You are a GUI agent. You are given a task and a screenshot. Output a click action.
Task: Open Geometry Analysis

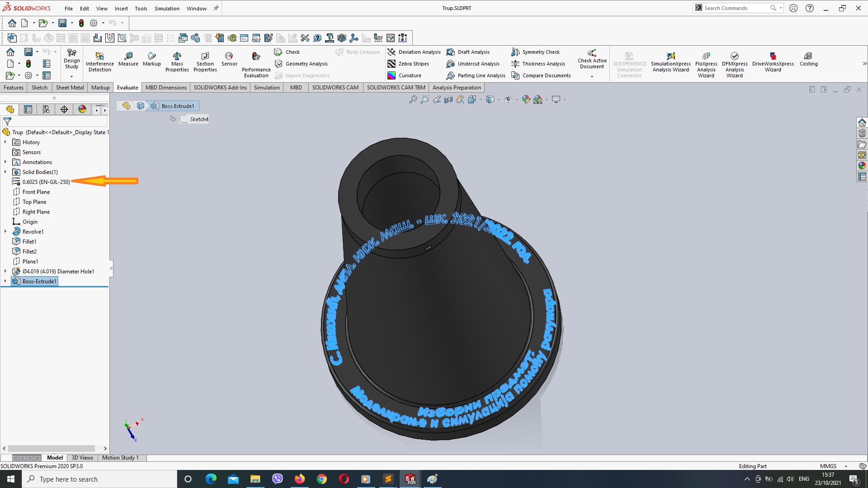click(x=301, y=64)
